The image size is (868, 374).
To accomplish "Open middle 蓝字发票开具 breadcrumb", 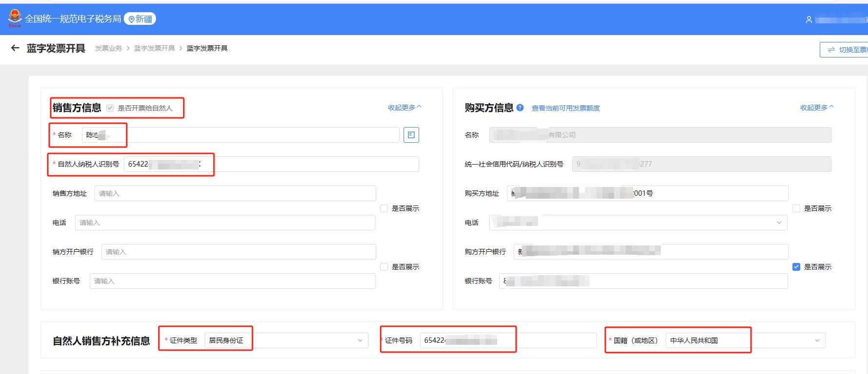I will (154, 48).
